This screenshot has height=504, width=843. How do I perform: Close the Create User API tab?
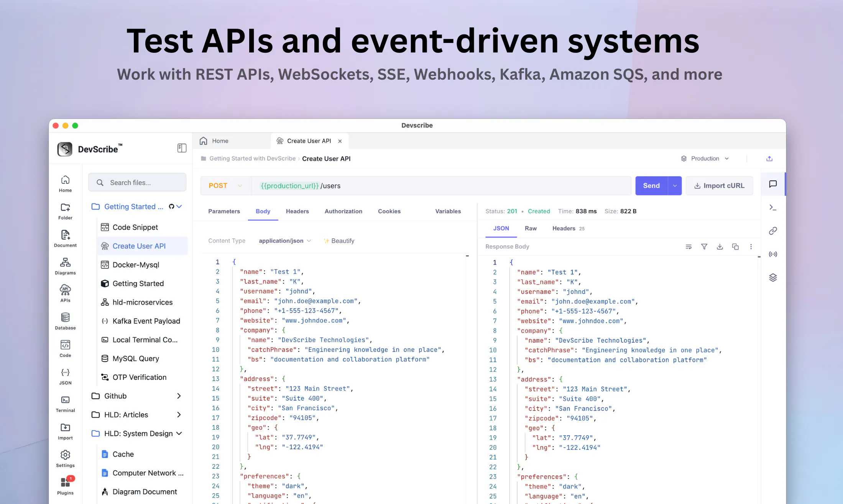click(x=340, y=141)
